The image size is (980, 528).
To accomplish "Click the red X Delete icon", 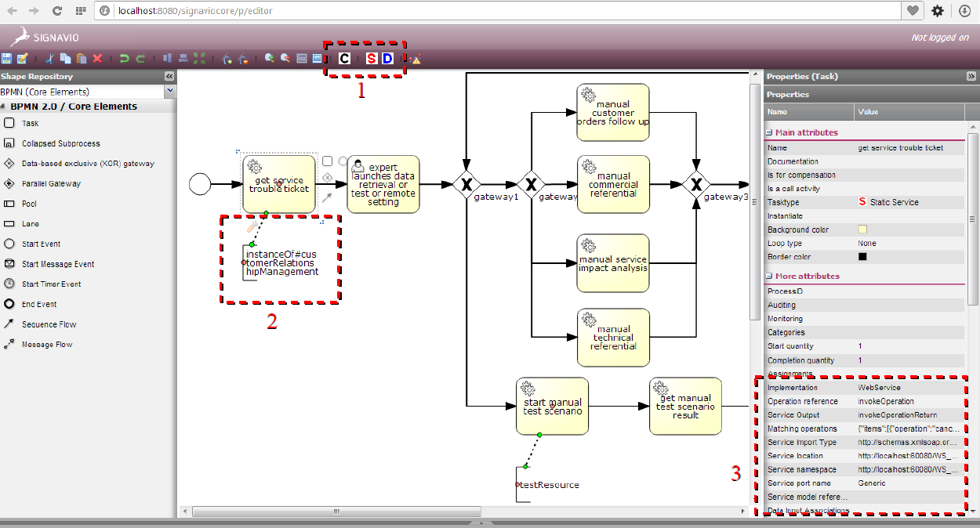I will 98,59.
